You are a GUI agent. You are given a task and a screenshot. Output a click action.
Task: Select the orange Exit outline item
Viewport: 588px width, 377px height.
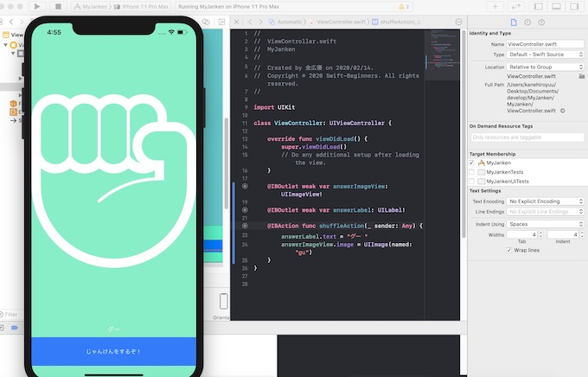pyautogui.click(x=14, y=112)
